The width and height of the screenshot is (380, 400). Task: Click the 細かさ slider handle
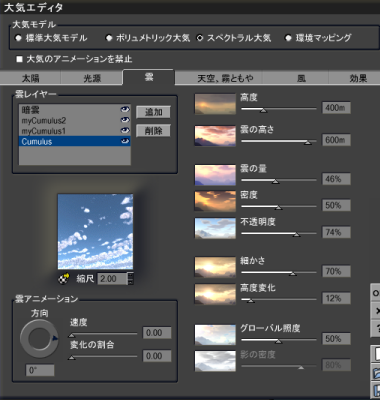[x=293, y=273]
